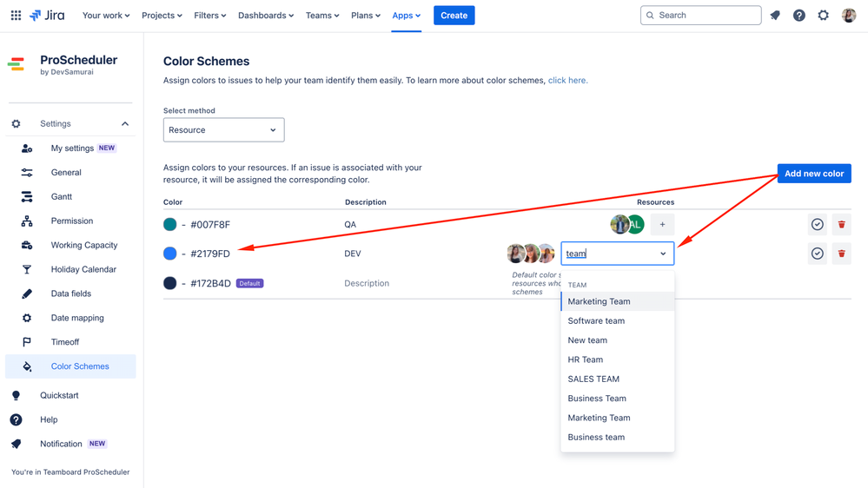Image resolution: width=868 pixels, height=488 pixels.
Task: Select Business Team with capital T
Action: pos(617,399)
